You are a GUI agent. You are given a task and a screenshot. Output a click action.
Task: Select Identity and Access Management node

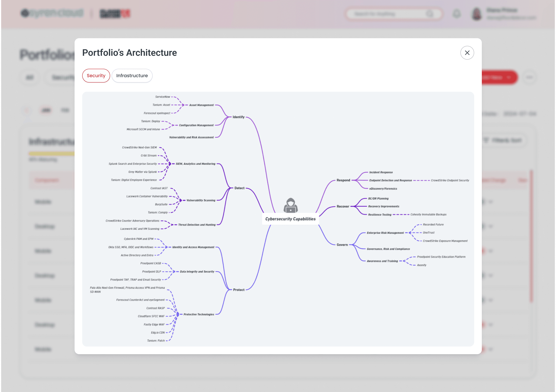point(193,247)
